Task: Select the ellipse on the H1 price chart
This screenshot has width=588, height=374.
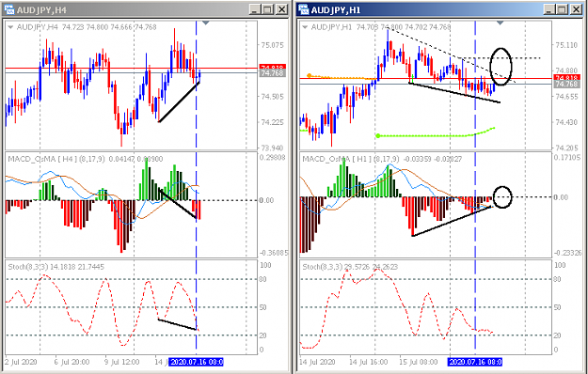Action: [x=501, y=67]
